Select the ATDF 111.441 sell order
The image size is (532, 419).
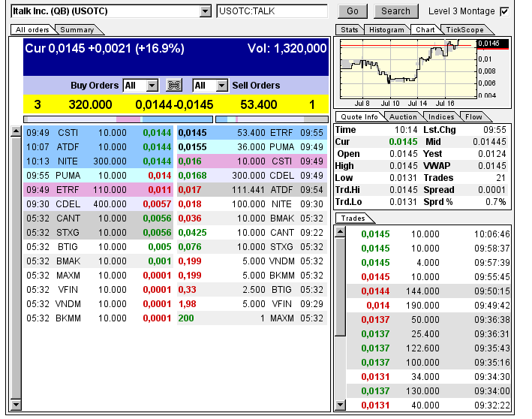252,190
